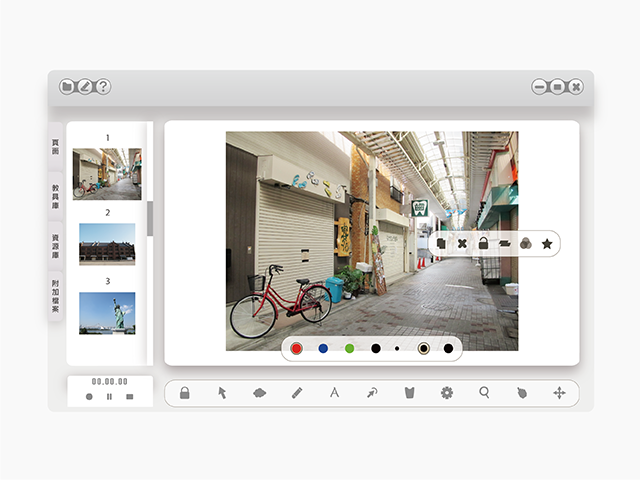Toggle the lock in the floating image toolbar

(x=483, y=243)
